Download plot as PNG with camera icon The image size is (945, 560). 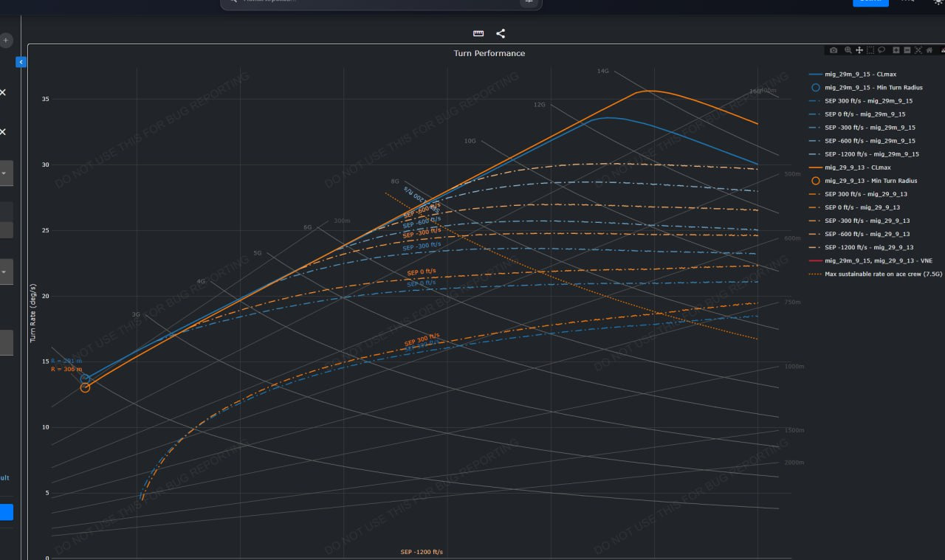834,50
